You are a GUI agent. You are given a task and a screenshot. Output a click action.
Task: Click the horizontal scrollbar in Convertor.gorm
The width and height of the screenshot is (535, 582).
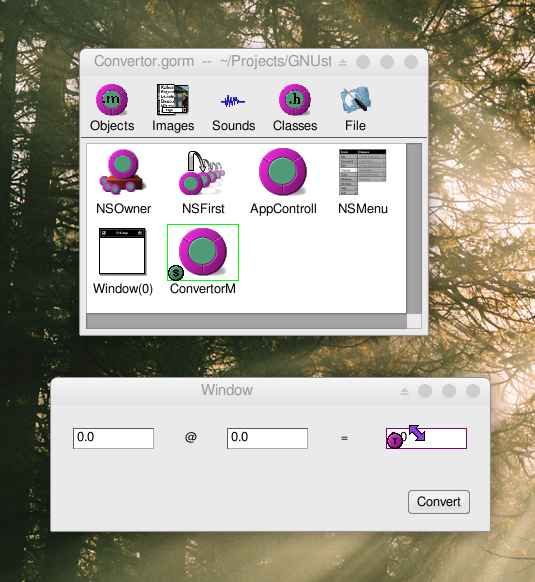247,321
